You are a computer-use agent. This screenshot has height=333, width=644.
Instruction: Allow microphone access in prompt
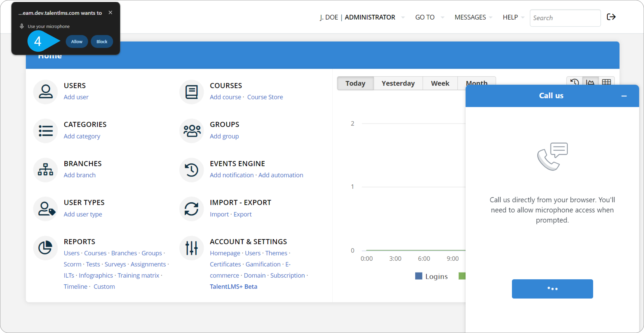pos(77,42)
